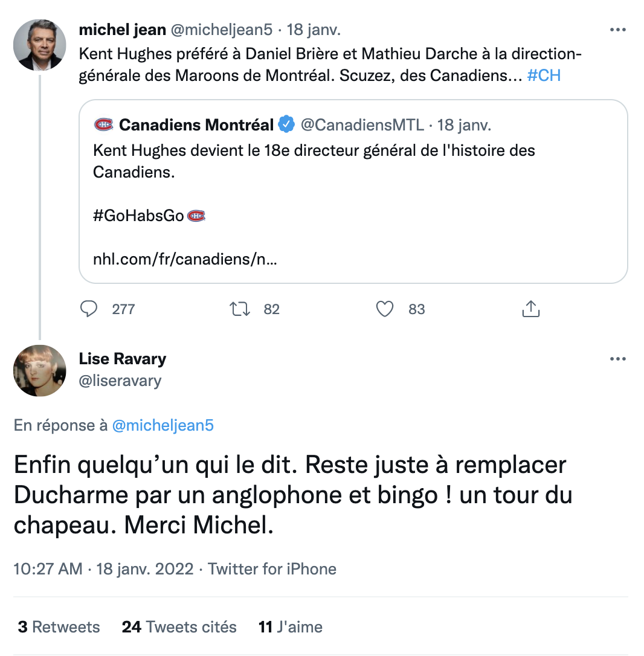Click the @CanadiensMTL handle in the quoted tweet

tap(362, 125)
